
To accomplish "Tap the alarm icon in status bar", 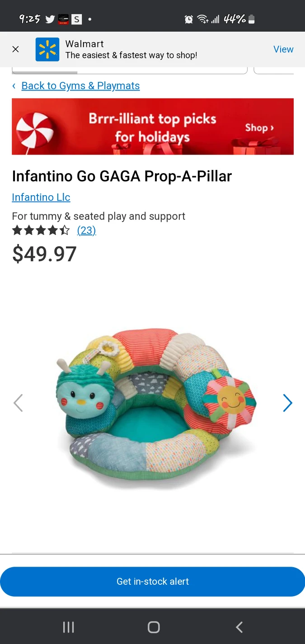I will tap(189, 19).
